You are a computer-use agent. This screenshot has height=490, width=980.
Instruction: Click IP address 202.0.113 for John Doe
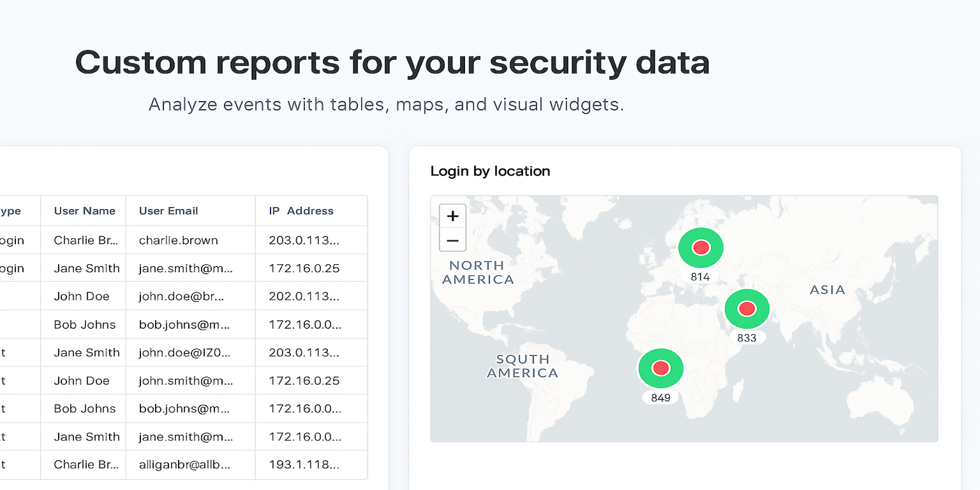(x=304, y=297)
